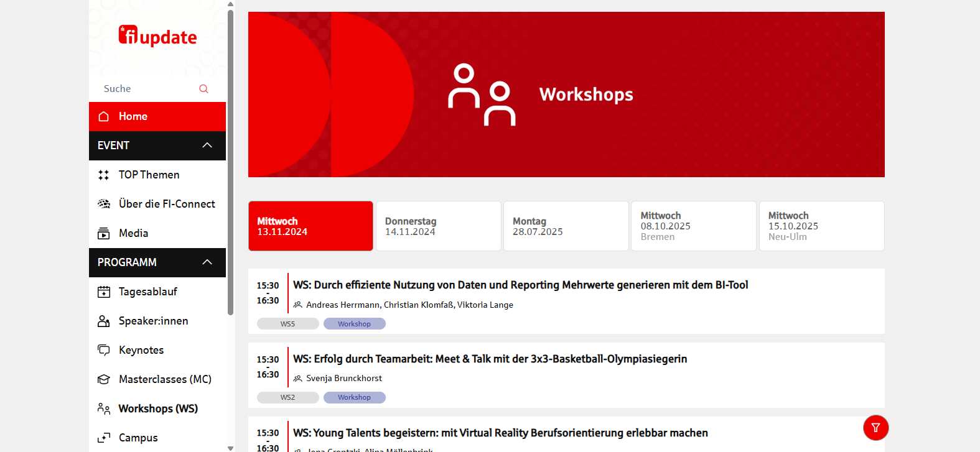Click the Media play icon

coord(104,234)
